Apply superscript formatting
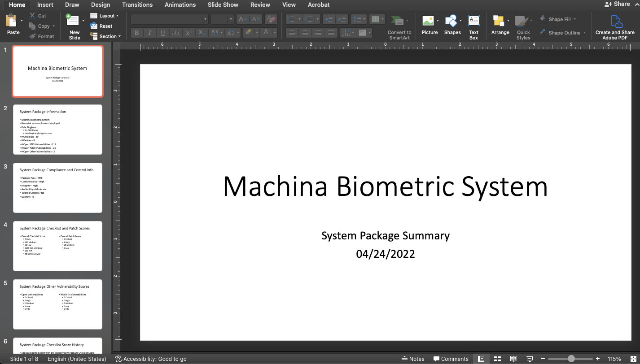 click(x=189, y=33)
